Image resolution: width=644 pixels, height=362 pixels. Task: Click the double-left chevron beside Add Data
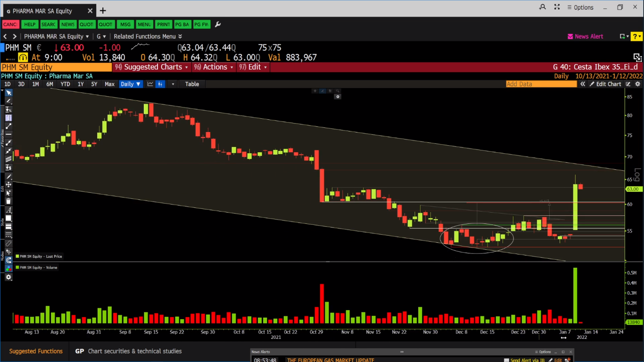583,84
